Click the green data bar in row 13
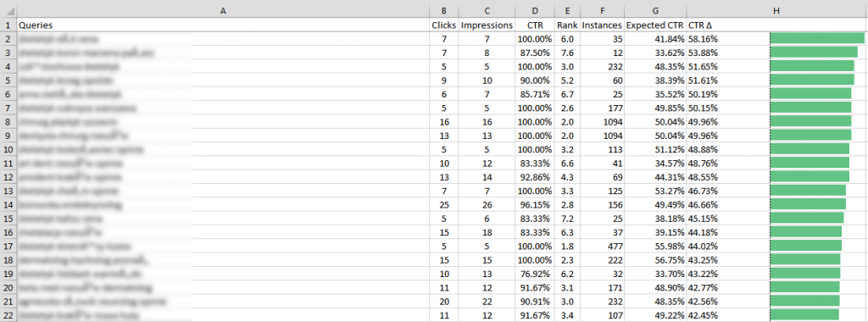 click(x=808, y=191)
